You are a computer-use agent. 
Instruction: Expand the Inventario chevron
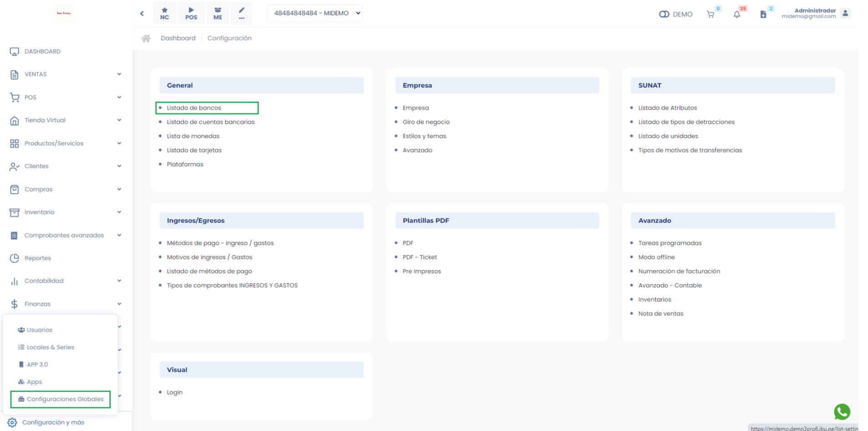click(119, 212)
